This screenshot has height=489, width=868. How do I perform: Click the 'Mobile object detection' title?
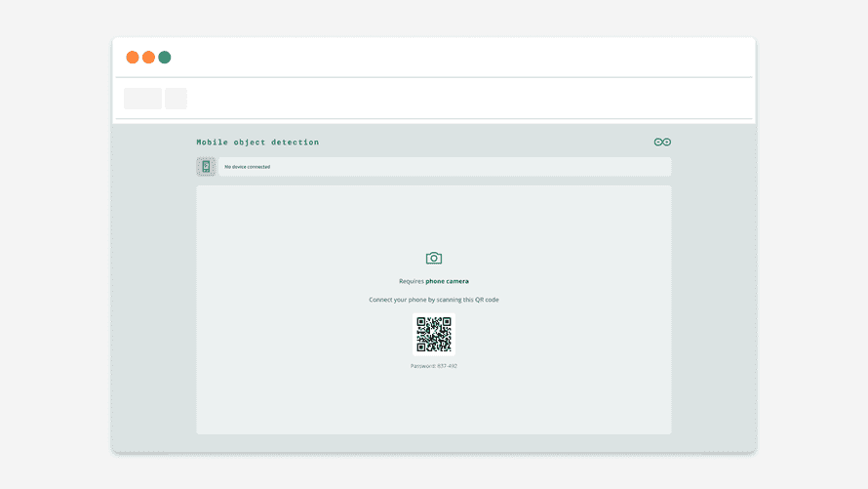[258, 143]
